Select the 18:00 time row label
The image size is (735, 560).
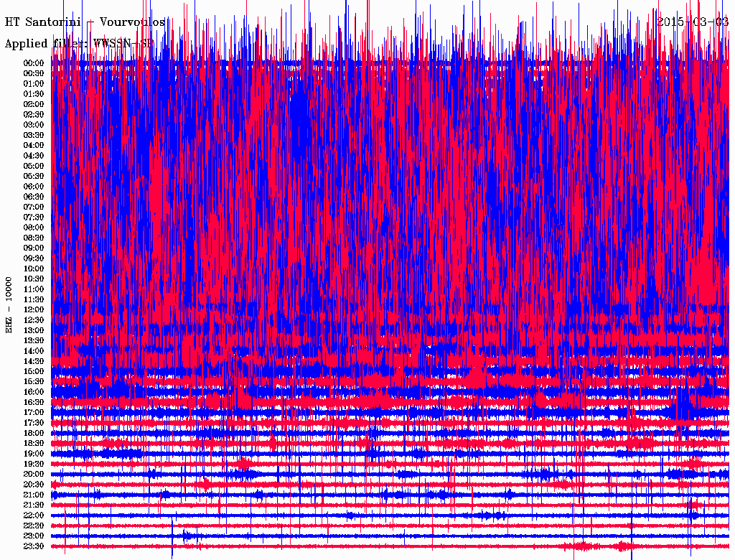pyautogui.click(x=34, y=433)
